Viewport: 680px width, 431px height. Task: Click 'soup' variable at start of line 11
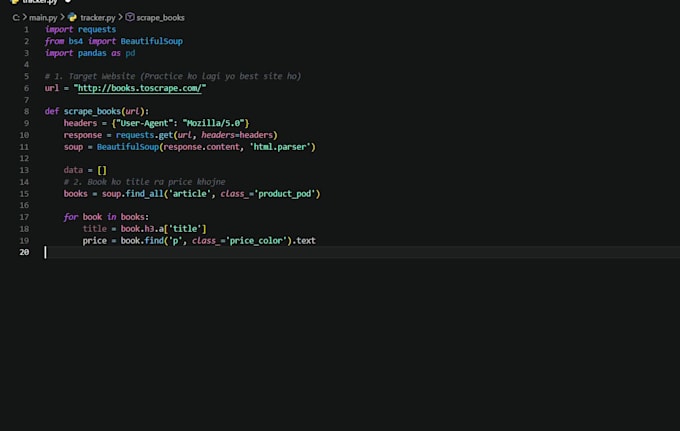tap(73, 147)
